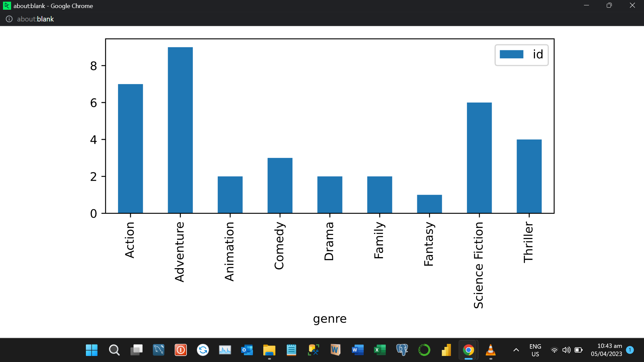Open the Notepad app from the taskbar
644x362 pixels.
coord(291,350)
